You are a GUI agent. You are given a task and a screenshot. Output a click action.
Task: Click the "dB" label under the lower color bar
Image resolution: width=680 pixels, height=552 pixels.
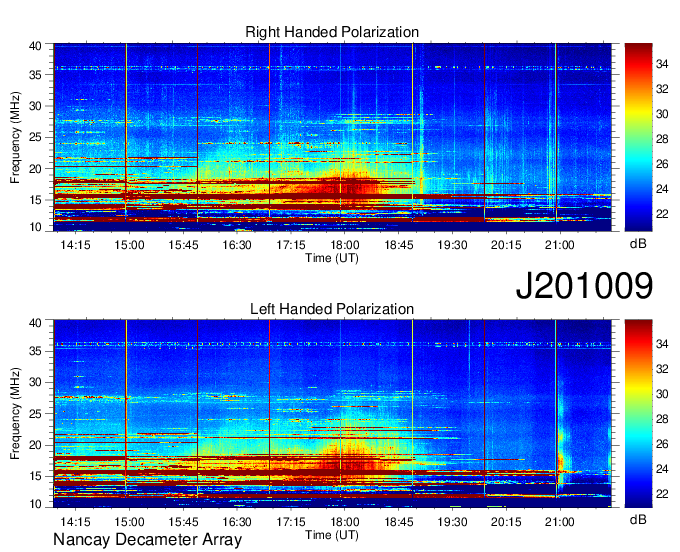pyautogui.click(x=638, y=520)
